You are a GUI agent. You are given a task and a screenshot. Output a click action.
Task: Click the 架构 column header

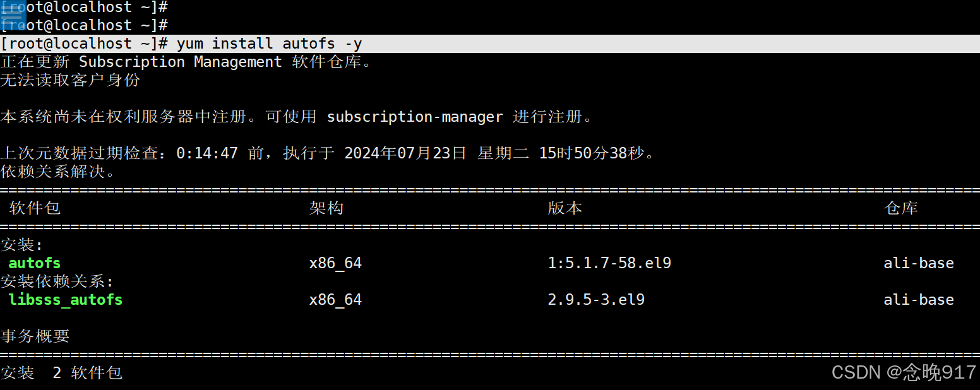(326, 208)
